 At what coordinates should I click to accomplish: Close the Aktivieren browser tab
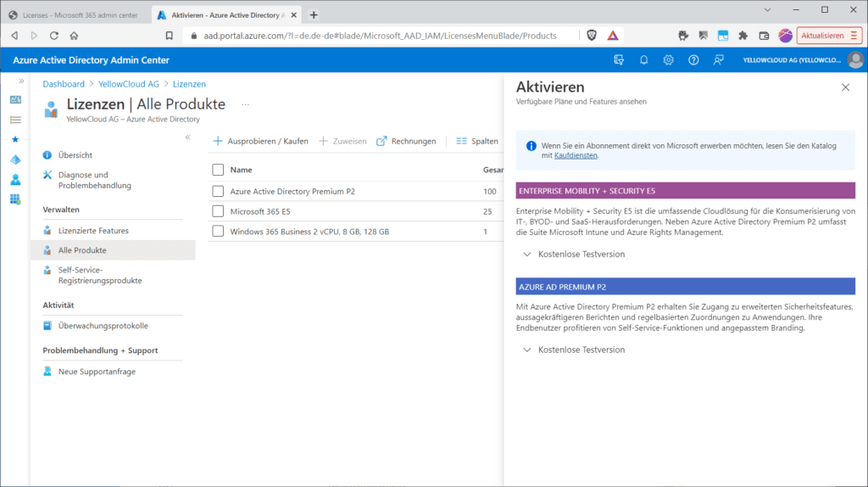(x=294, y=15)
